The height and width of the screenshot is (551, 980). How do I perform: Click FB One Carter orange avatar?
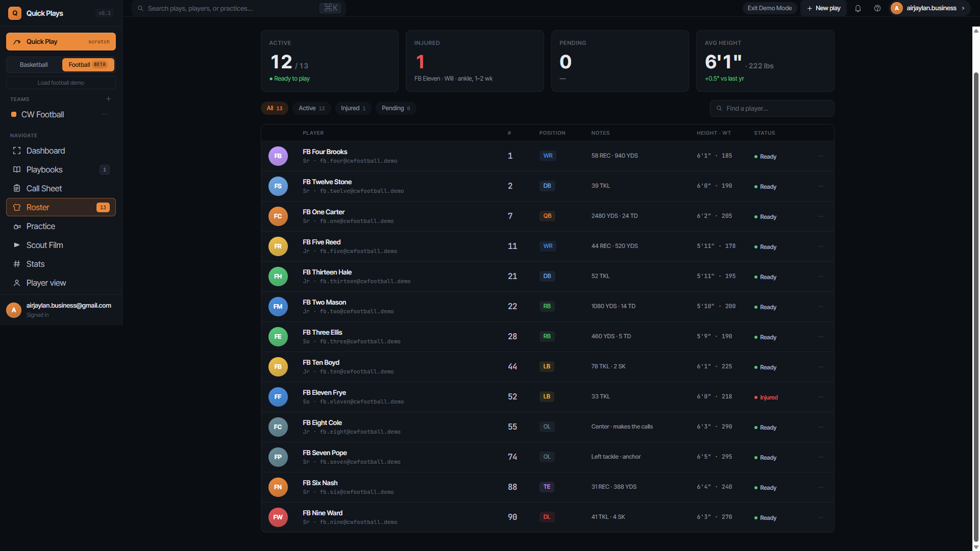278,216
